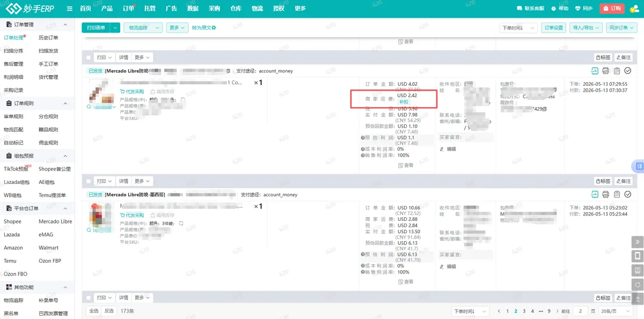Viewport: 644px width, 319px height.
Task: Open 历史订单 in the sidebar
Action: [48, 38]
